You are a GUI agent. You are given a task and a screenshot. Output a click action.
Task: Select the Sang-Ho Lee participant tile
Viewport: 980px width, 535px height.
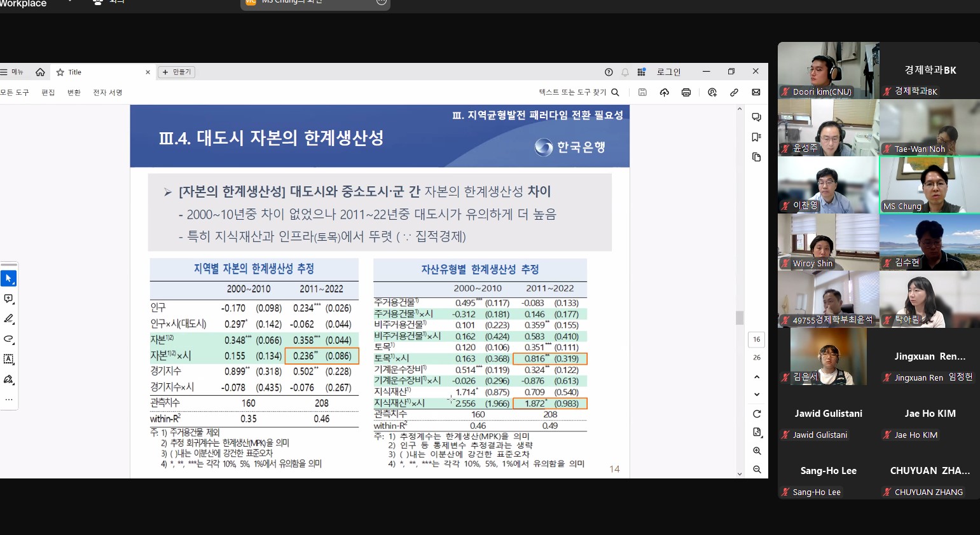[x=829, y=471]
